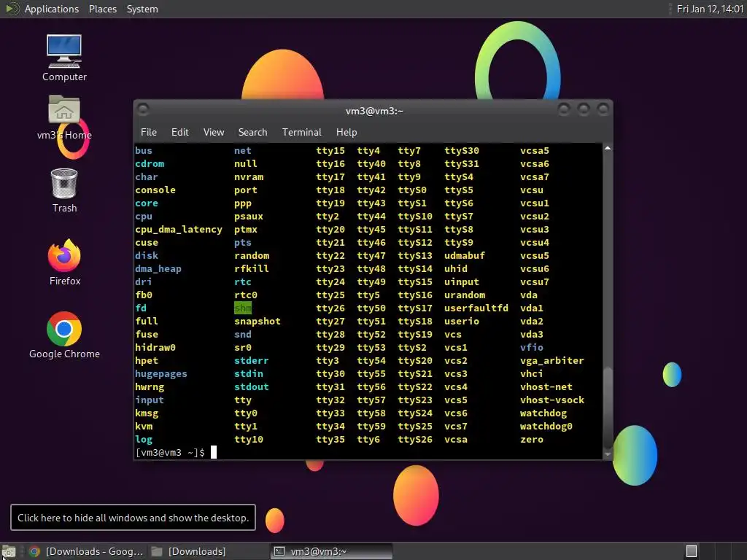Click the highlighted 'shm' entry

(x=242, y=308)
